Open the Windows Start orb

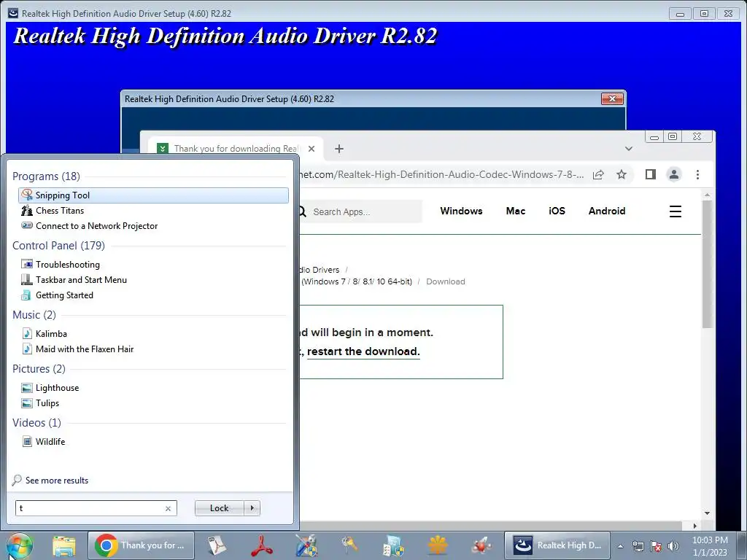[x=19, y=545]
